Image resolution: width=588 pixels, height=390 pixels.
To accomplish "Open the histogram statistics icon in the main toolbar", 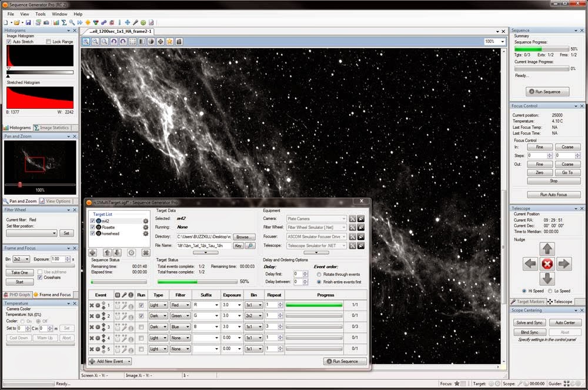I will (x=56, y=22).
